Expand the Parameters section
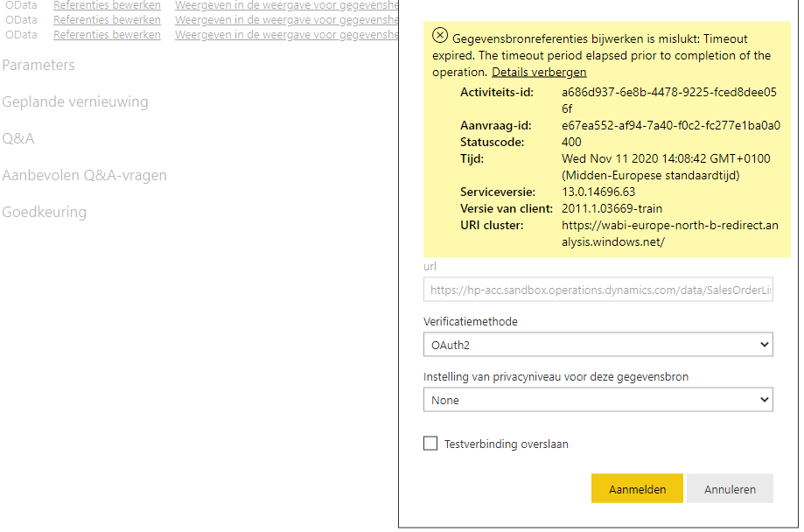This screenshot has height=532, width=804. pos(38,65)
